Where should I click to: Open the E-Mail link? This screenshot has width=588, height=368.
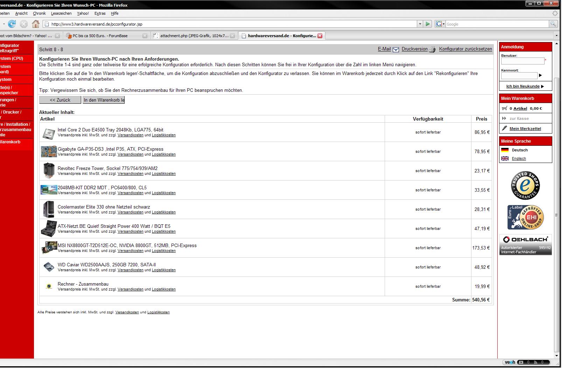[x=384, y=49]
